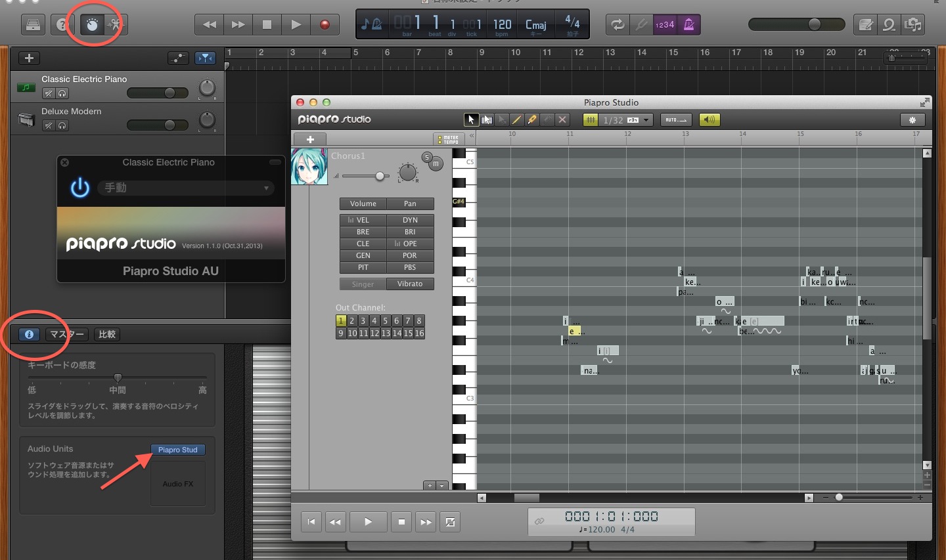Open the 1/32 quantize dropdown
Viewport: 946px width, 560px height.
626,119
